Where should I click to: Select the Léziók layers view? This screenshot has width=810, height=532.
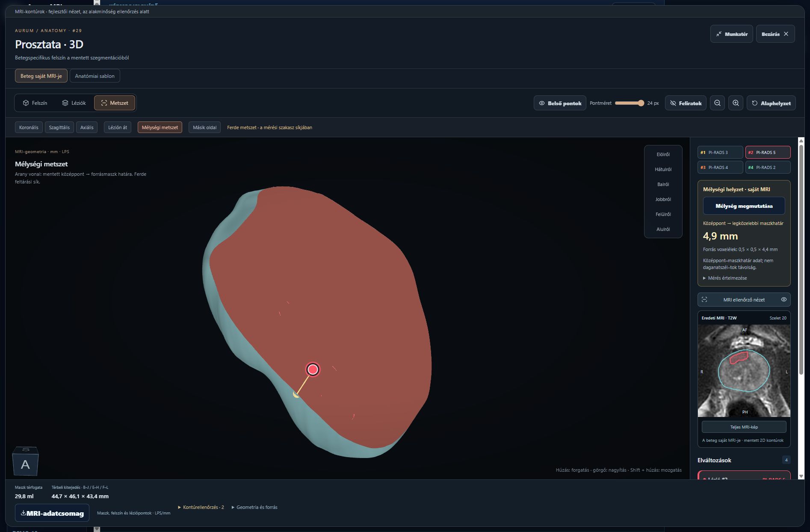click(x=74, y=103)
